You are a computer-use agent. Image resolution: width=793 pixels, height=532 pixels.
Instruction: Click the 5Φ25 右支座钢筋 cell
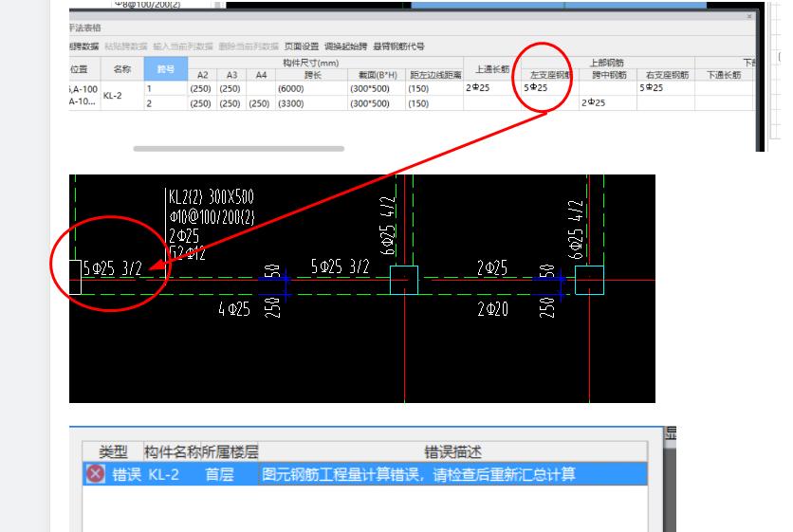point(667,88)
